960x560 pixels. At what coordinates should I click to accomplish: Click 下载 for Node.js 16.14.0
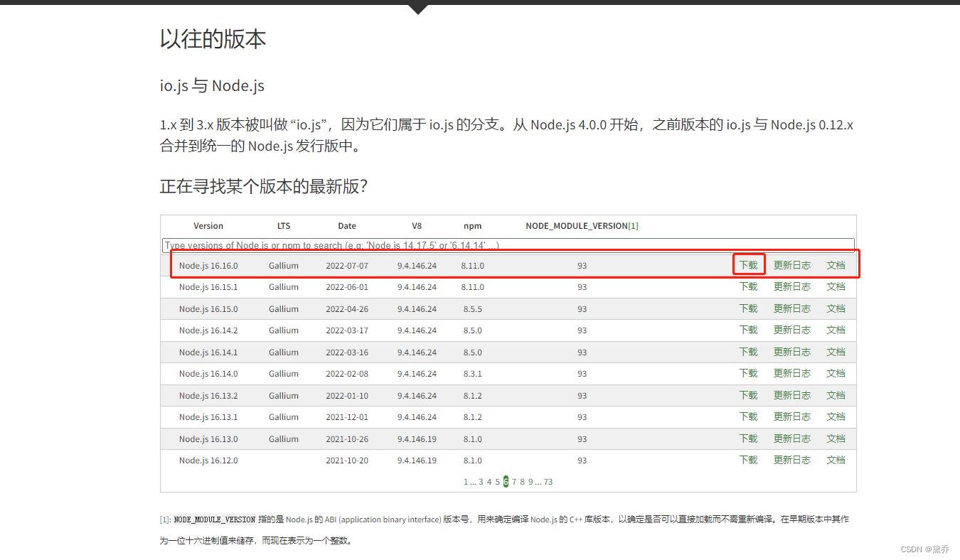point(748,374)
